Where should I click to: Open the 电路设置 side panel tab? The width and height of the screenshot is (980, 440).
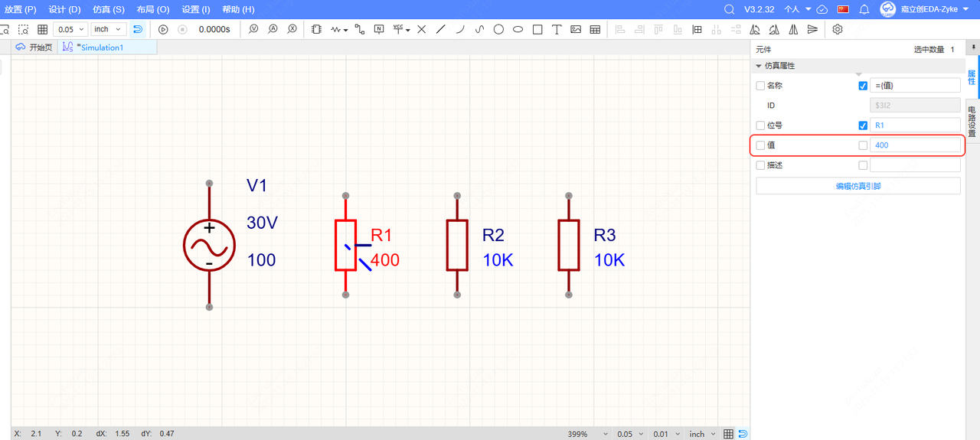(x=972, y=121)
